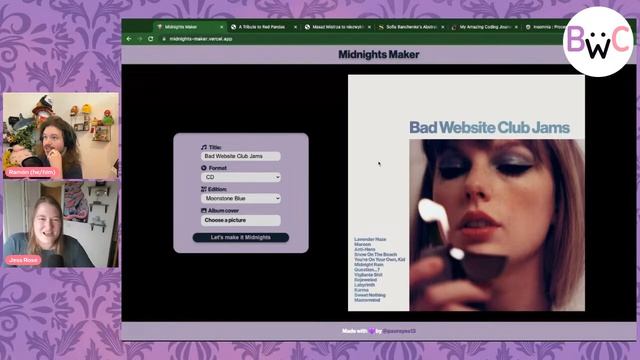Click the Karma track name
640x360 pixels.
click(361, 290)
